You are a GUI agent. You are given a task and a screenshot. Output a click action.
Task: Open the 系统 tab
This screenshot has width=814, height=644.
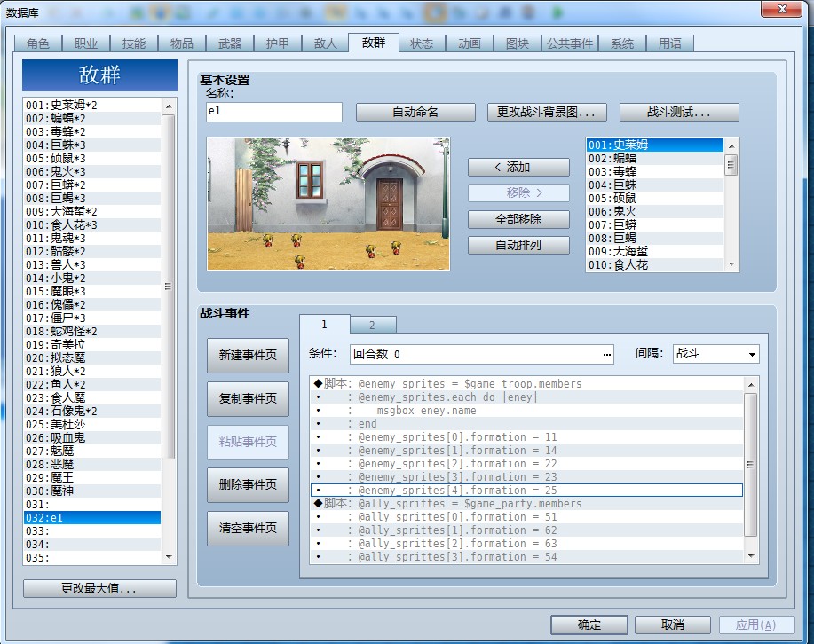tap(622, 43)
